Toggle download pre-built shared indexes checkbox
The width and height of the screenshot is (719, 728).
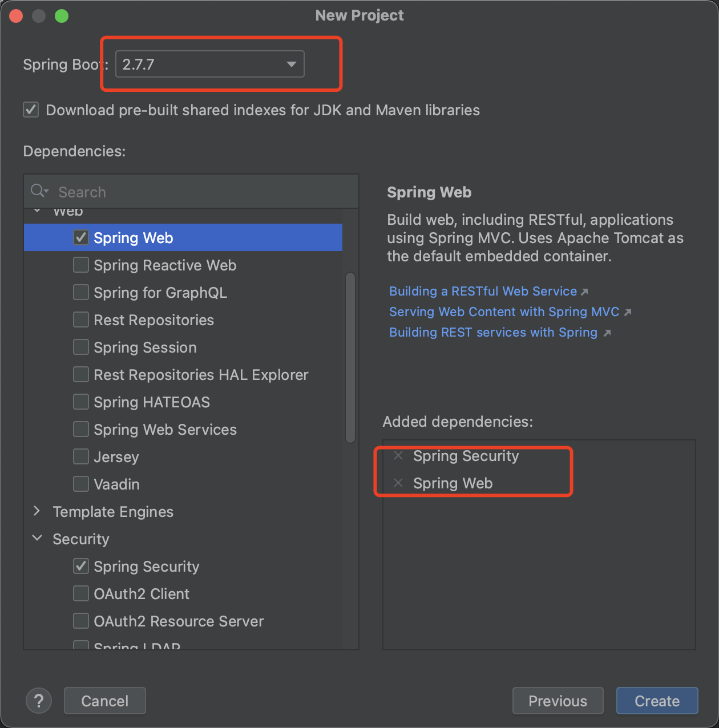31,110
